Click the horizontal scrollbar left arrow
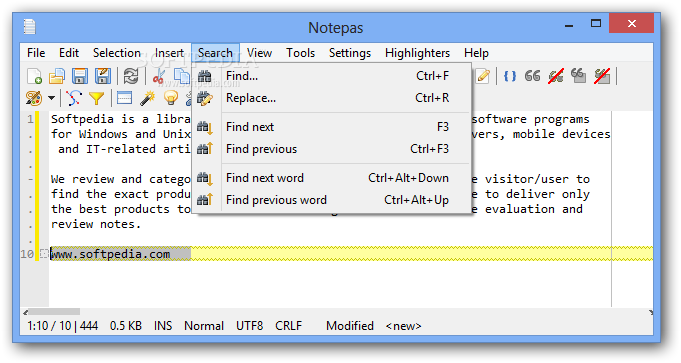This screenshot has width=681, height=363. 25,312
